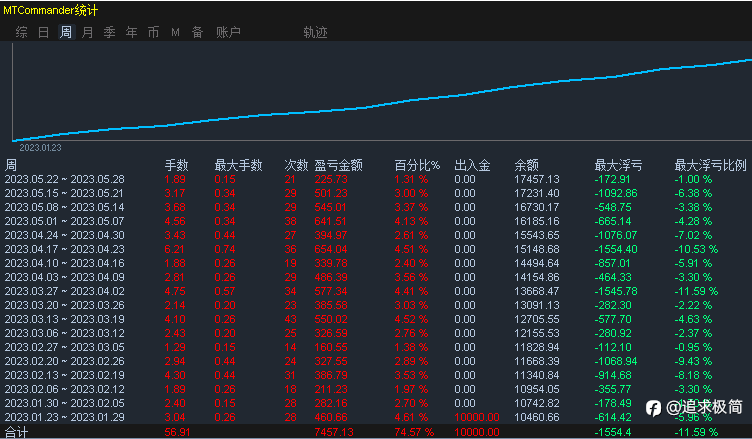Click the blue equity curve line
This screenshot has width=752, height=439.
382,104
